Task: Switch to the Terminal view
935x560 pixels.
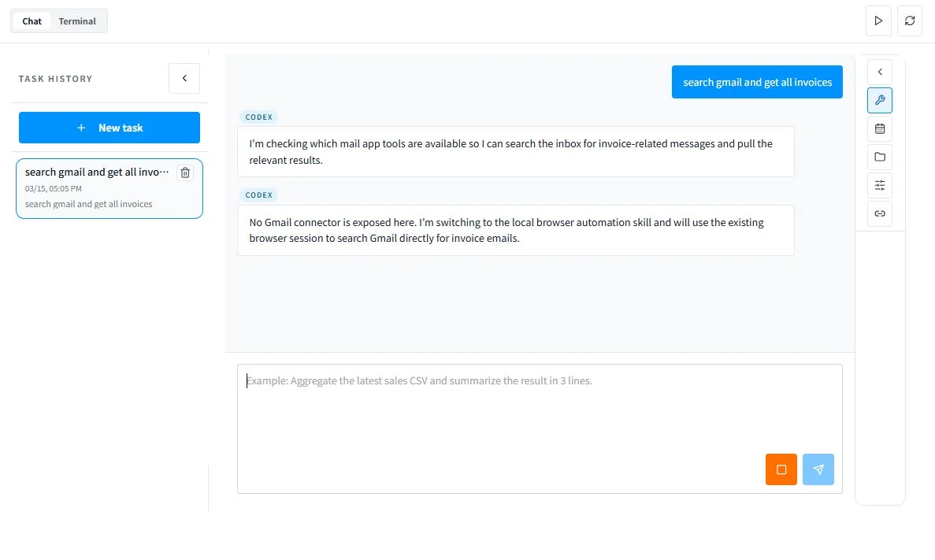Action: click(x=76, y=20)
